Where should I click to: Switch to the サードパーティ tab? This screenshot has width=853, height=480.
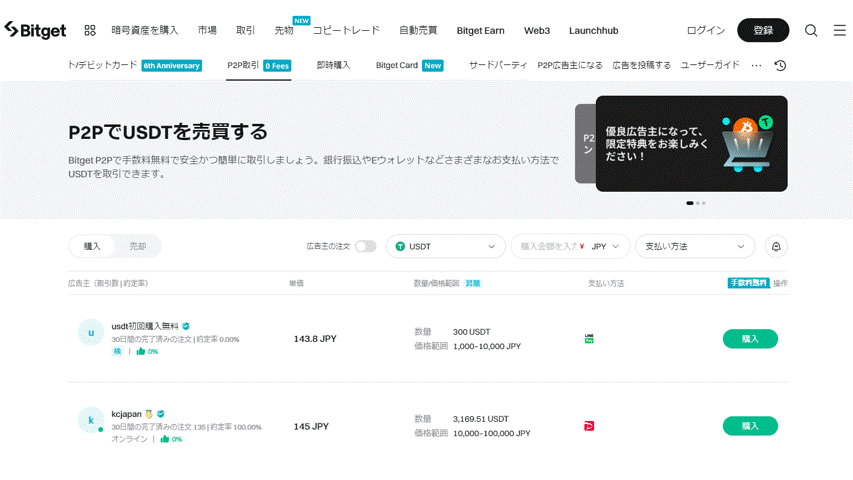click(498, 65)
